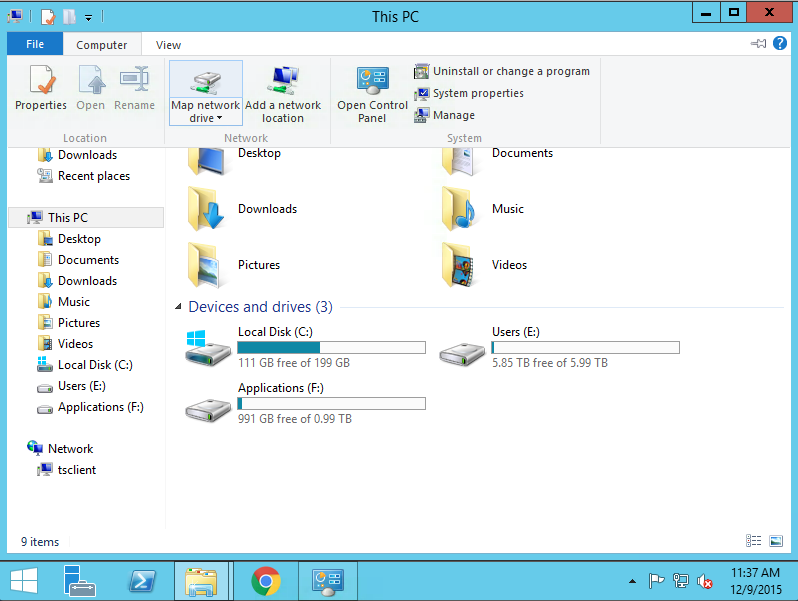Open System properties from ribbon
Image resolution: width=798 pixels, height=601 pixels.
[469, 93]
